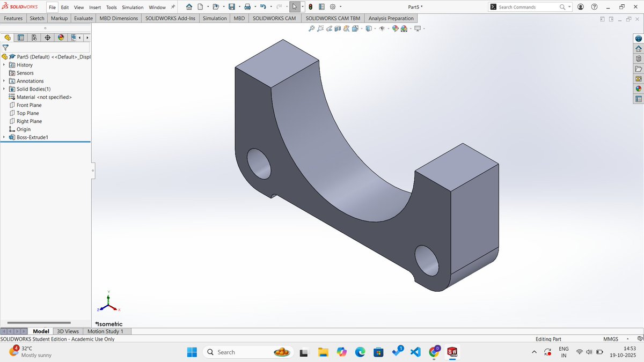Open the Options gear dropdown arrow
Image resolution: width=644 pixels, height=362 pixels.
point(340,7)
